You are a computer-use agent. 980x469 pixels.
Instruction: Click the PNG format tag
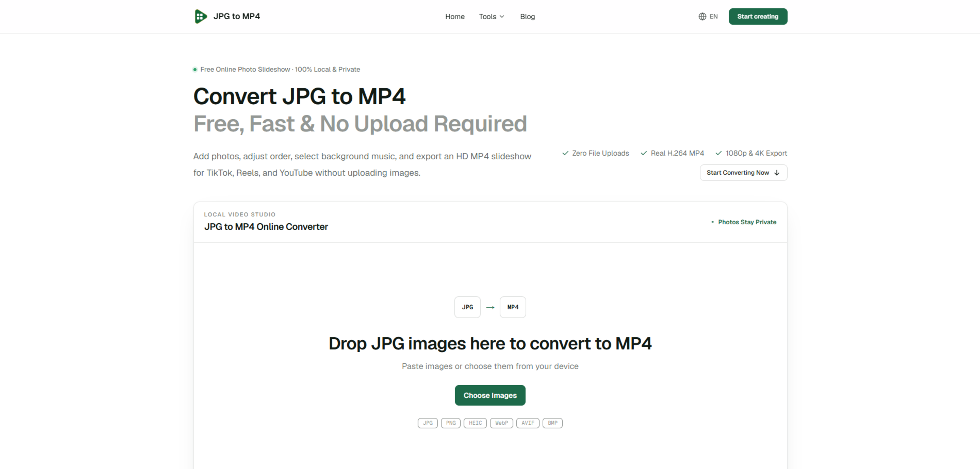click(x=451, y=423)
